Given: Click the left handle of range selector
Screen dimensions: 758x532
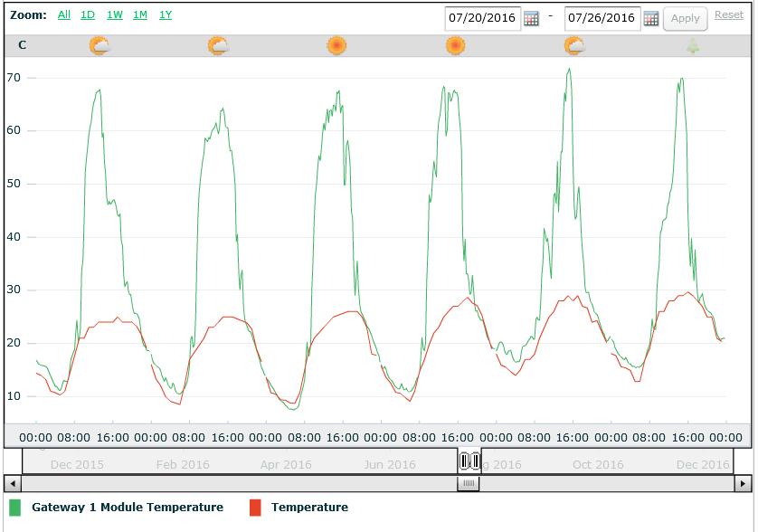Looking at the screenshot, I should [464, 461].
